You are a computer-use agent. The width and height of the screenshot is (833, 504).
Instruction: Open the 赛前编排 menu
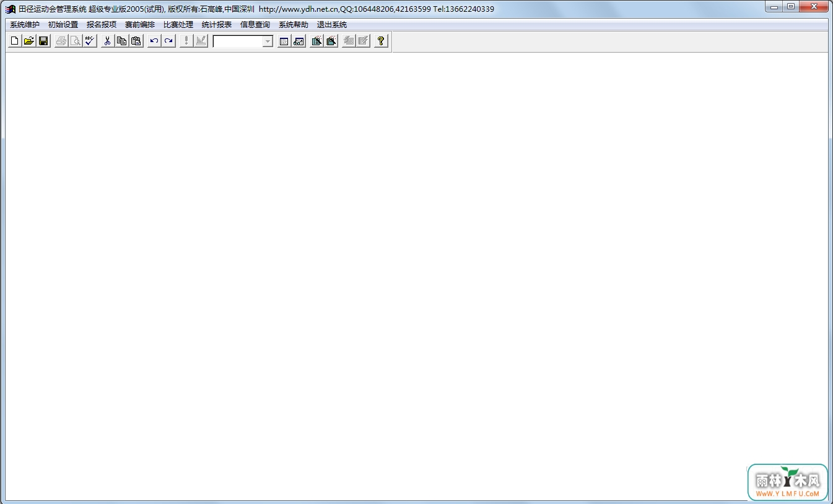140,25
